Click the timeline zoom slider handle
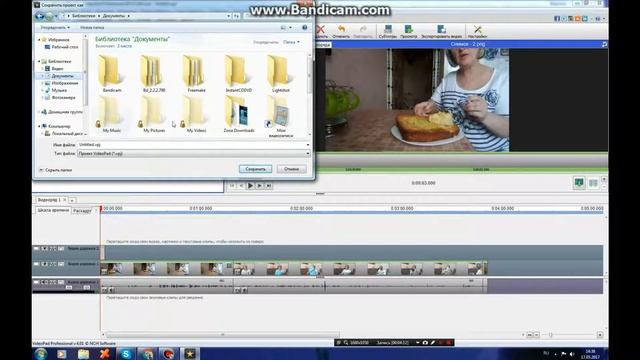The height and width of the screenshot is (360, 640). (551, 335)
